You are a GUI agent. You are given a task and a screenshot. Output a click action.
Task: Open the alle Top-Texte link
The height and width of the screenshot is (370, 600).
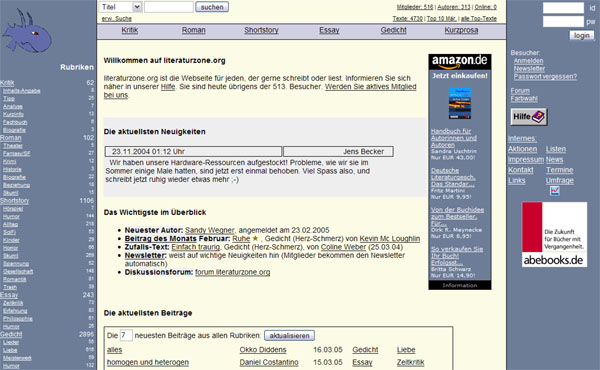click(x=479, y=18)
